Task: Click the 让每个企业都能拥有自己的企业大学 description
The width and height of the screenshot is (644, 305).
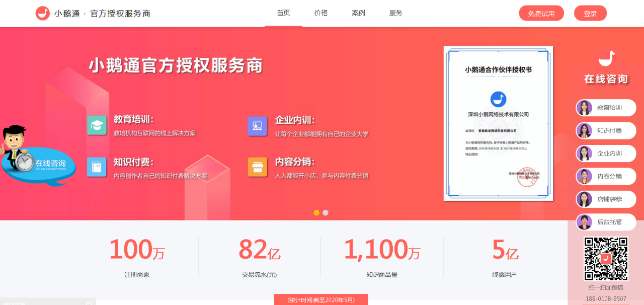Action: (321, 134)
